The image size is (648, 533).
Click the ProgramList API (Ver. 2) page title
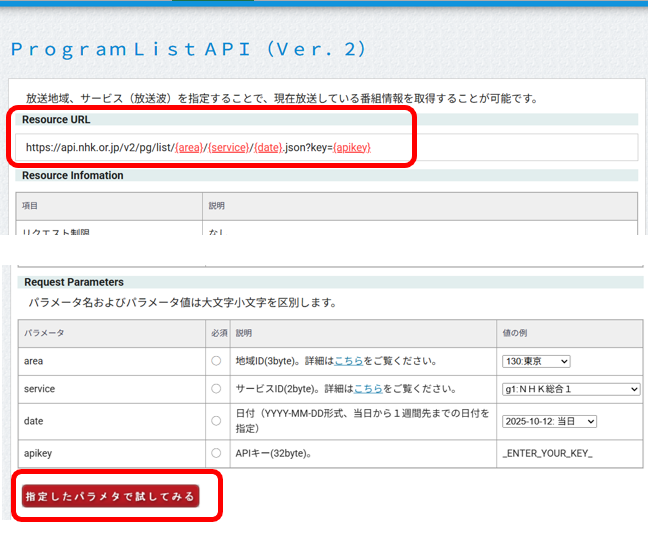point(189,49)
